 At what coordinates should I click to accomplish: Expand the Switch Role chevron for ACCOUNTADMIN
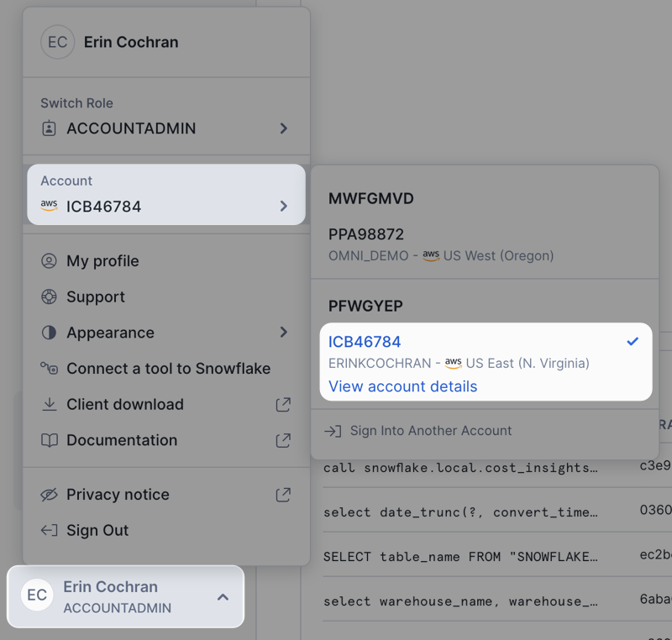click(x=284, y=129)
